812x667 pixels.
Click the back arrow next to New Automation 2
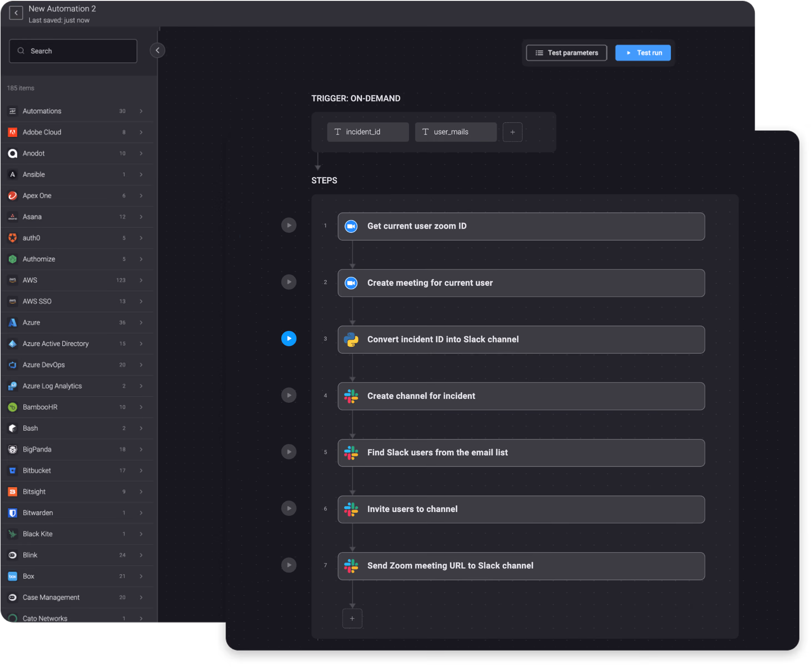16,13
